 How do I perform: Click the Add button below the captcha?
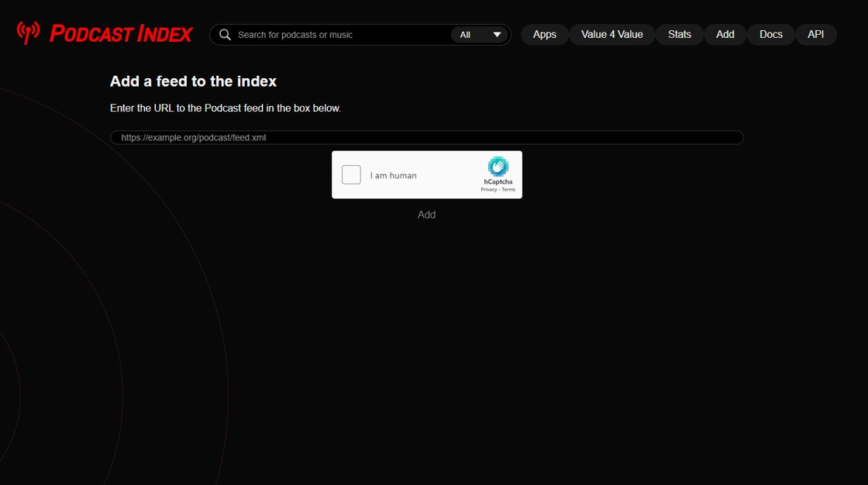point(426,215)
